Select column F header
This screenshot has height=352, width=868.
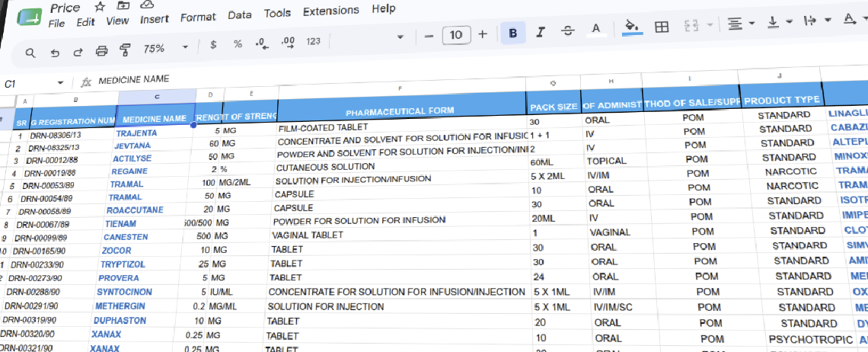[x=400, y=88]
